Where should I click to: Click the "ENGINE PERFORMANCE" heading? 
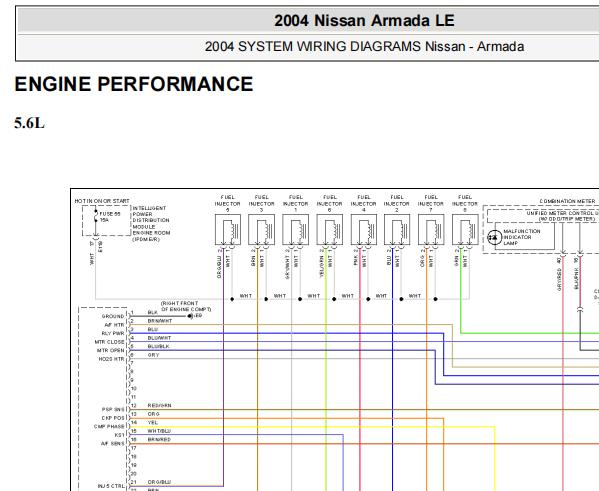click(x=134, y=84)
